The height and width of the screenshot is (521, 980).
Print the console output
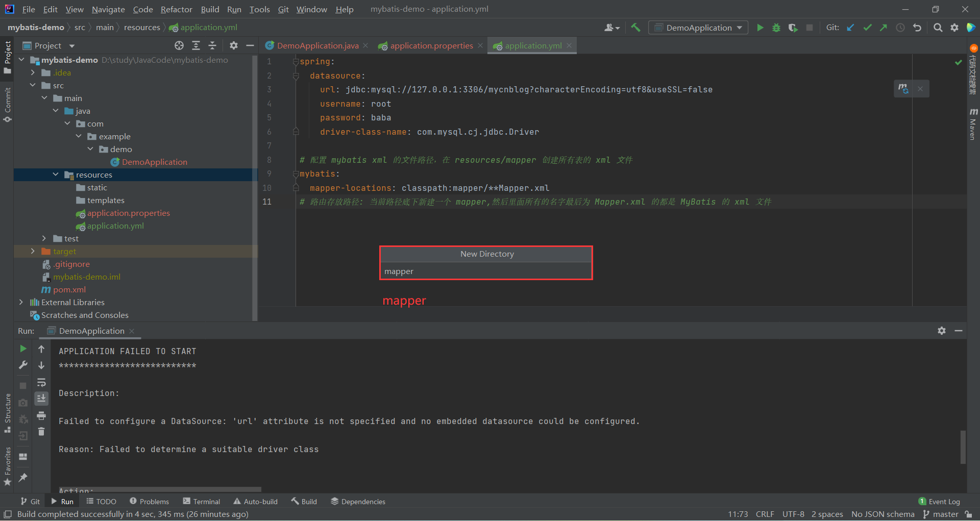coord(41,415)
